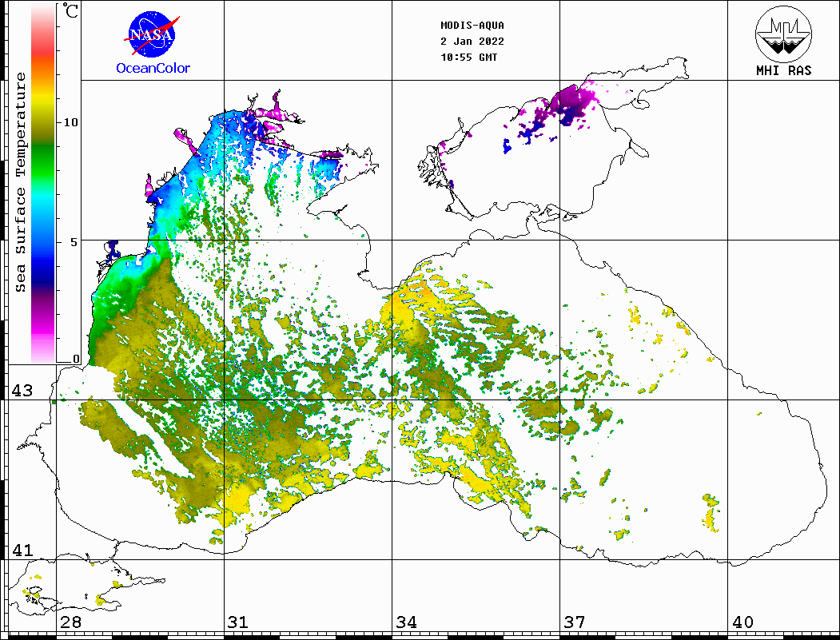Click the longitude label 31
Screen dimensions: 840x640
pyautogui.click(x=238, y=622)
